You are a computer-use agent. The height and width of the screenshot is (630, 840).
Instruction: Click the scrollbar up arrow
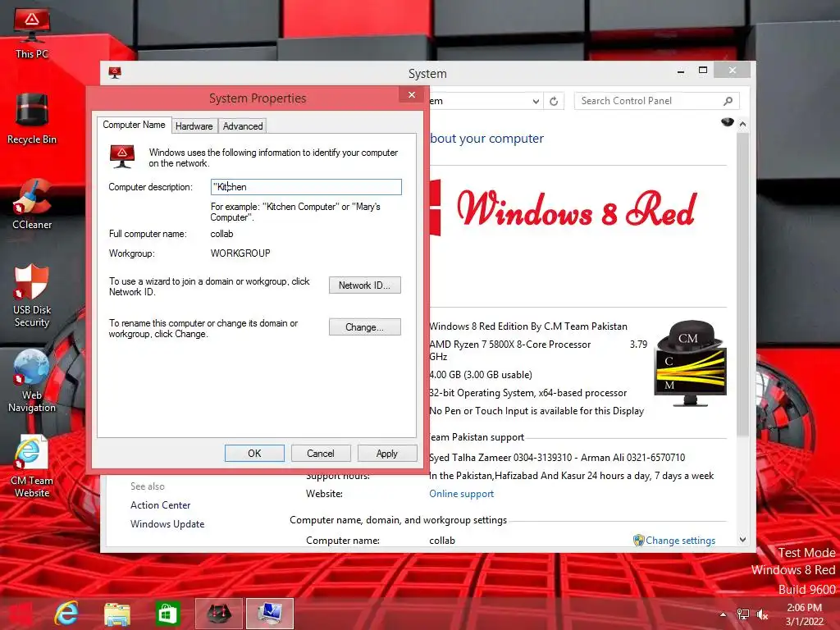(x=742, y=125)
